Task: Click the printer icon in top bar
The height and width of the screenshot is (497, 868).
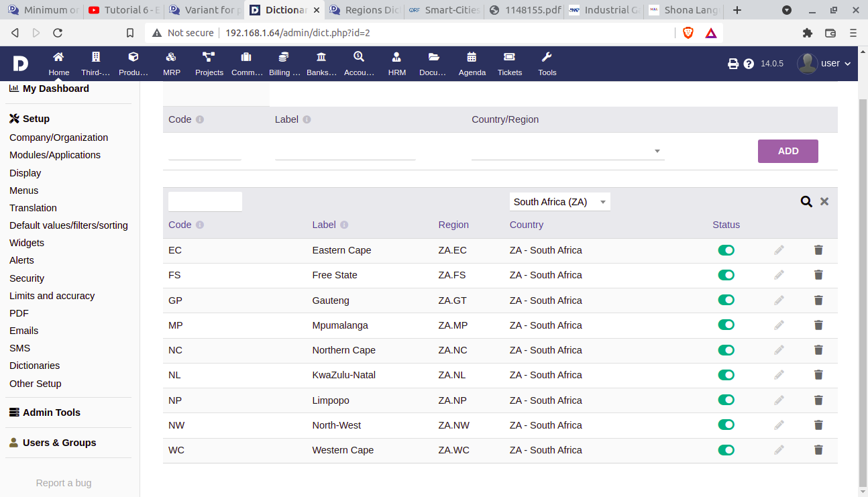Action: click(733, 64)
